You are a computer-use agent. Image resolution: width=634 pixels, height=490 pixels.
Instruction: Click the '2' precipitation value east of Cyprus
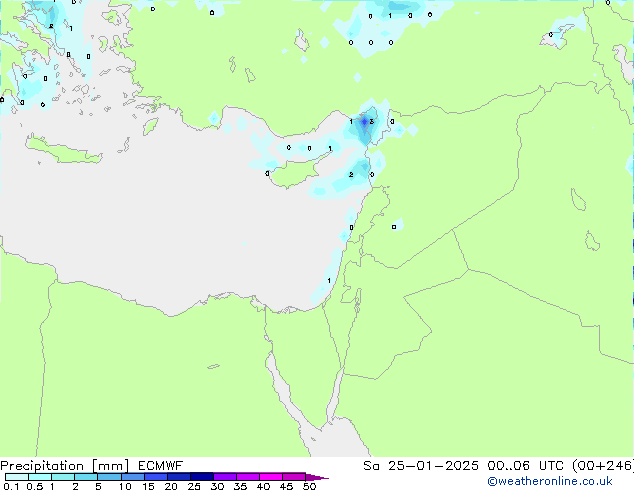pos(351,175)
